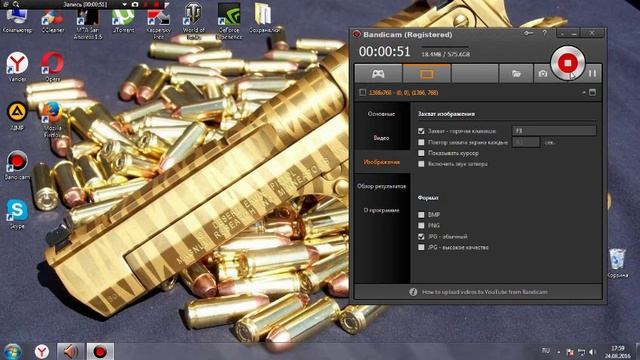Open the Обзор результатов tab
Image resolution: width=640 pixels, height=360 pixels.
pos(381,186)
